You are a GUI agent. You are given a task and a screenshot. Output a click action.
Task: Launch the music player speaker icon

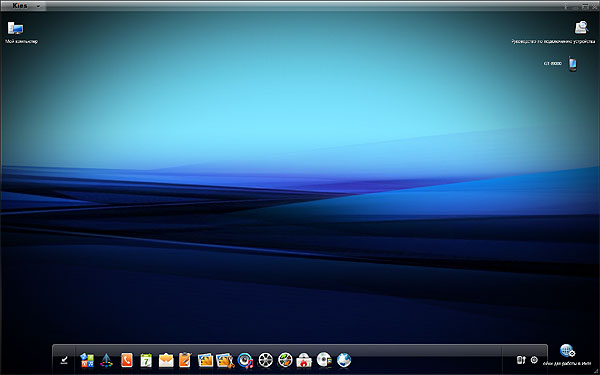pos(245,360)
